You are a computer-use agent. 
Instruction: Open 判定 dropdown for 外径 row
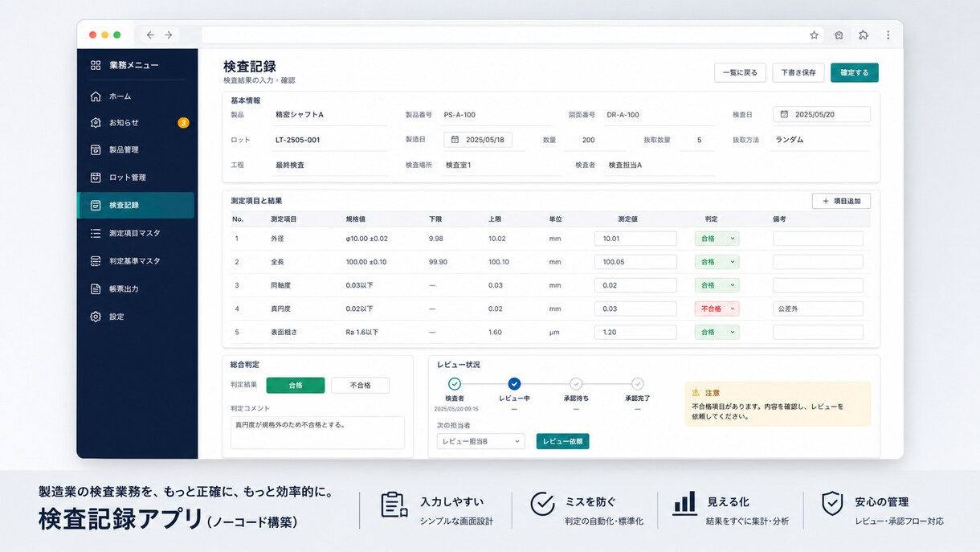point(717,239)
